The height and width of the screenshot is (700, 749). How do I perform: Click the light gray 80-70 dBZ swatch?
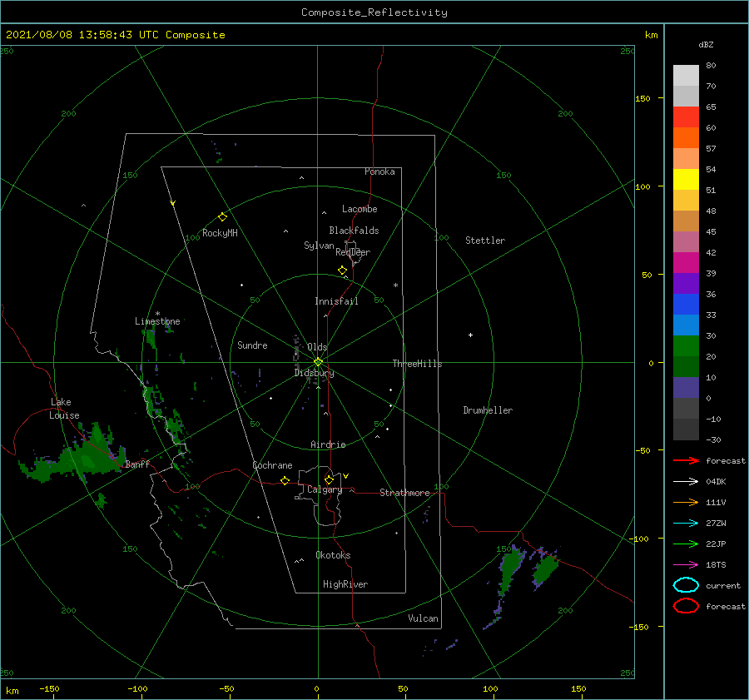(686, 76)
